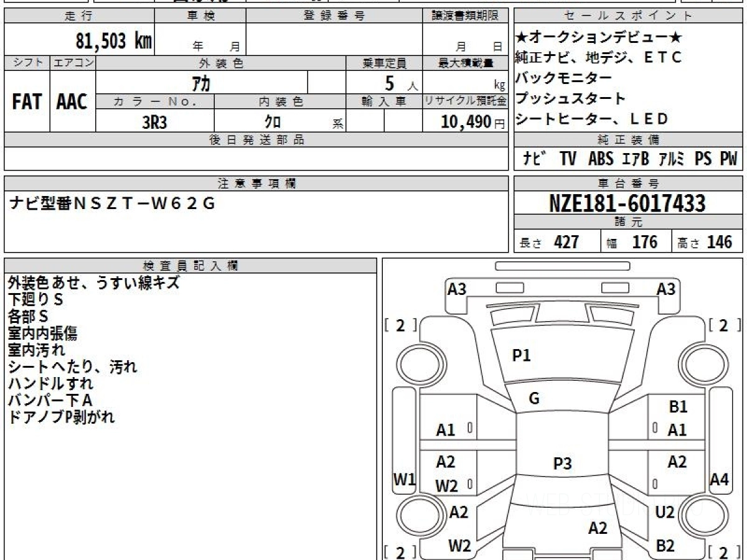
Task: Click the 登録番号 header cell
Action: (x=334, y=16)
